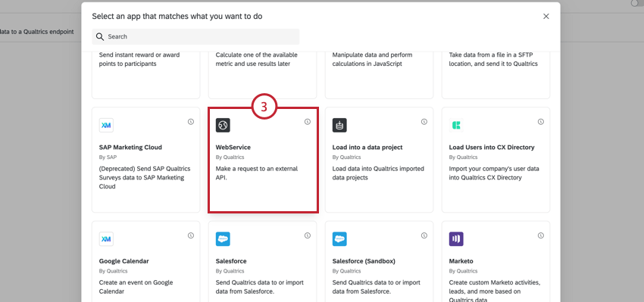Viewport: 644px width, 302px height.
Task: Choose the Load into a data project title
Action: (367, 148)
